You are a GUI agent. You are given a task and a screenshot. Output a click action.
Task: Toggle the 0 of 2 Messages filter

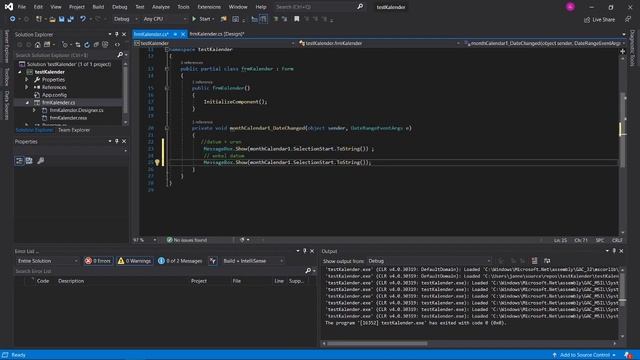[x=180, y=261]
